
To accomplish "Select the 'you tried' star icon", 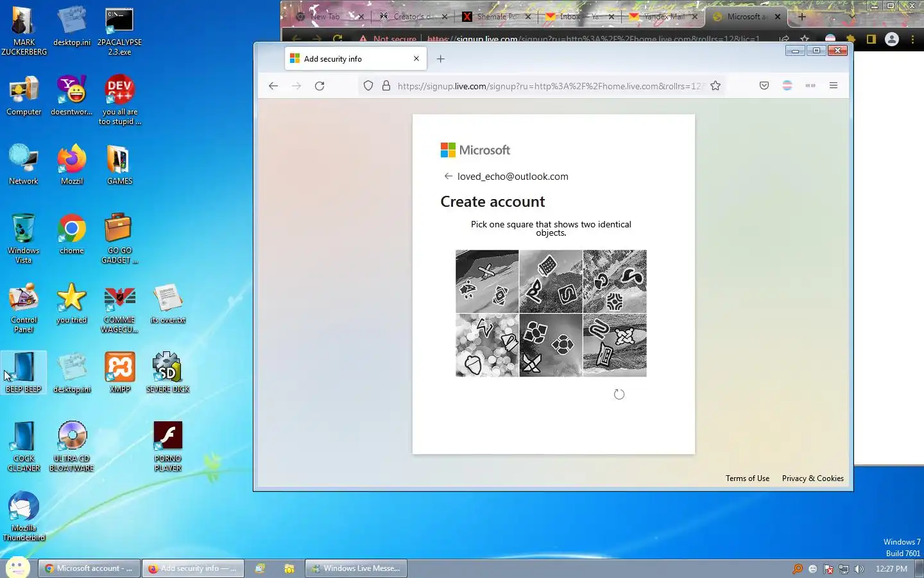I will 71,304.
